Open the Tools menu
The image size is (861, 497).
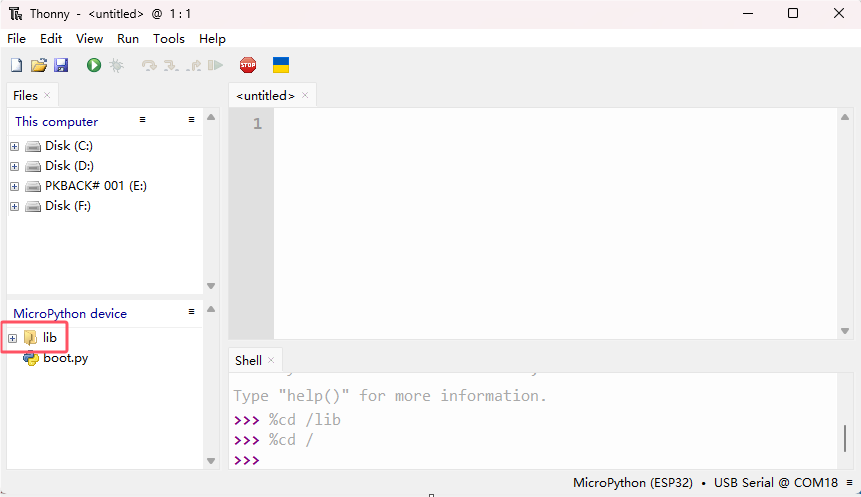point(169,38)
